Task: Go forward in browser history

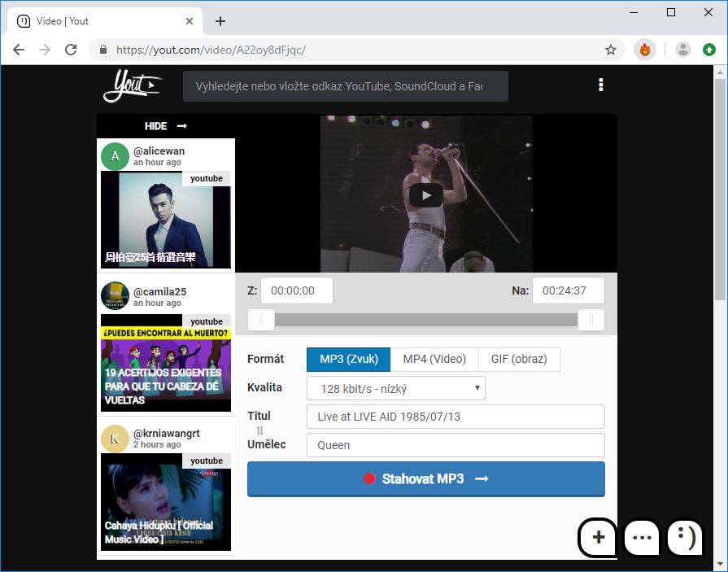Action: [45, 50]
